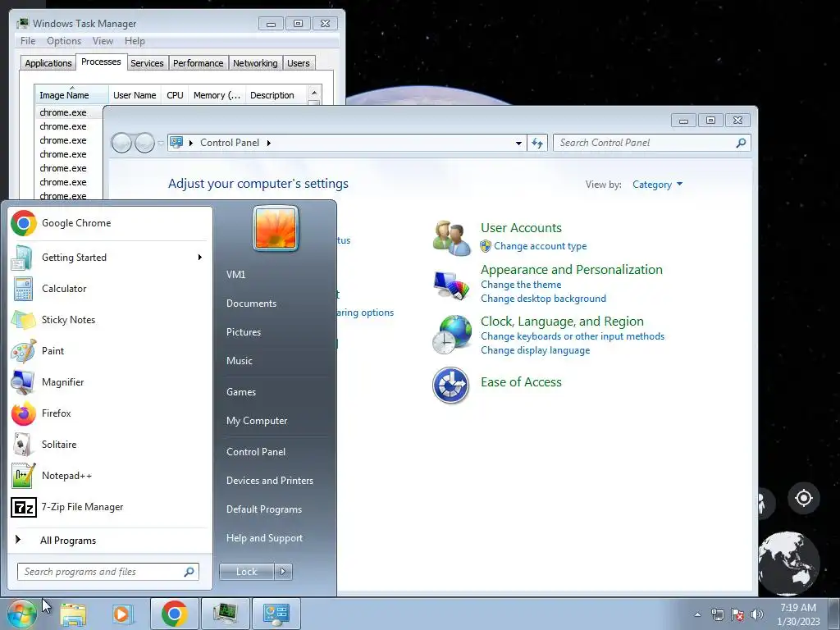Open 7-Zip File Manager

pyautogui.click(x=110, y=507)
